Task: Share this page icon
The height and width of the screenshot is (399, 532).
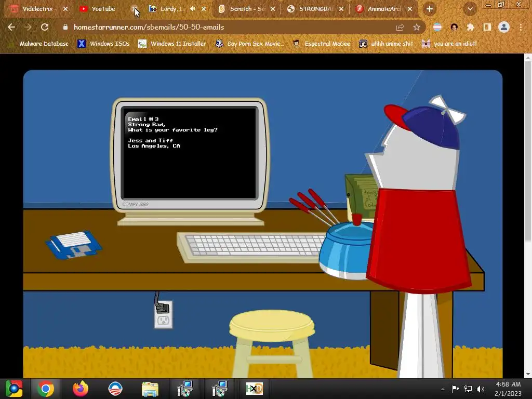Action: tap(400, 27)
